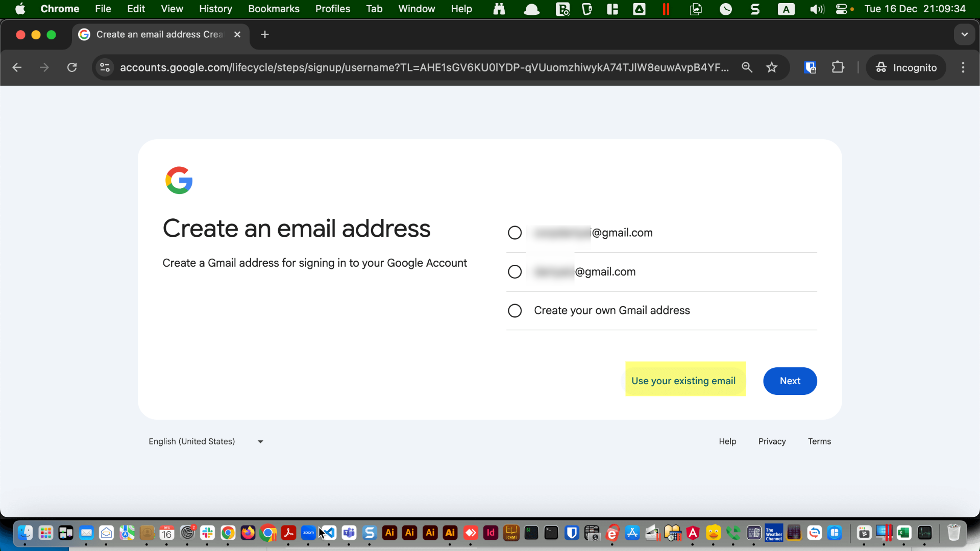Open Microsoft Teams from the dock
Screen dimensions: 980x551
(x=349, y=533)
